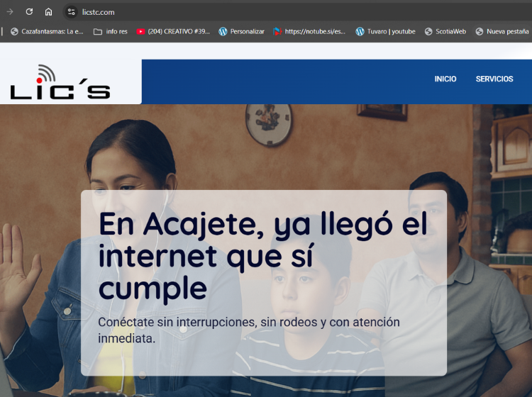Image resolution: width=532 pixels, height=397 pixels.
Task: Click the browser forward arrow
Action: point(10,12)
